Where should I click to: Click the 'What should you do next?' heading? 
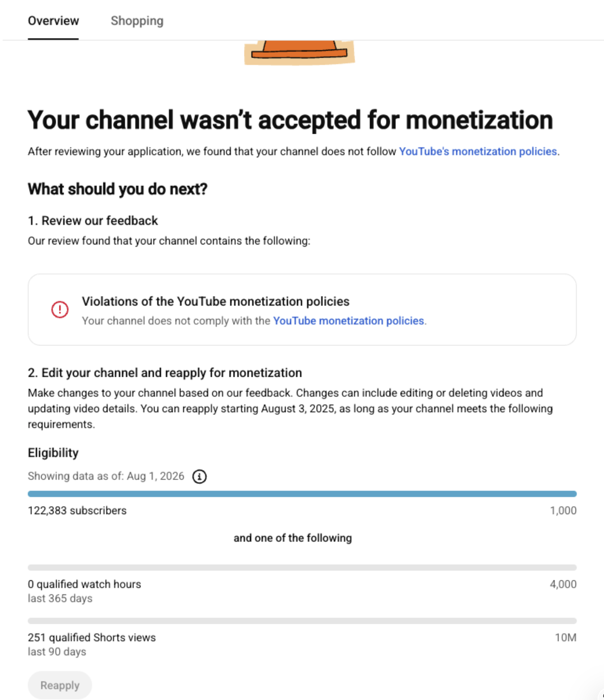[x=117, y=189]
